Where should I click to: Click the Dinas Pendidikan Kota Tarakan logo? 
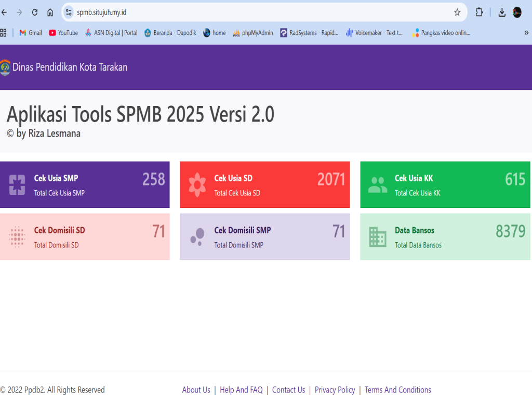tap(5, 68)
